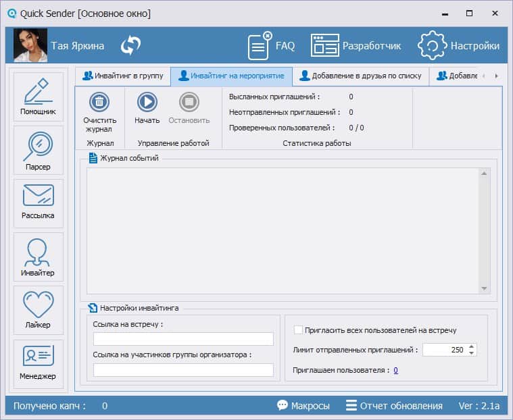Click the invitation limit value field
The height and width of the screenshot is (420, 513).
(445, 350)
